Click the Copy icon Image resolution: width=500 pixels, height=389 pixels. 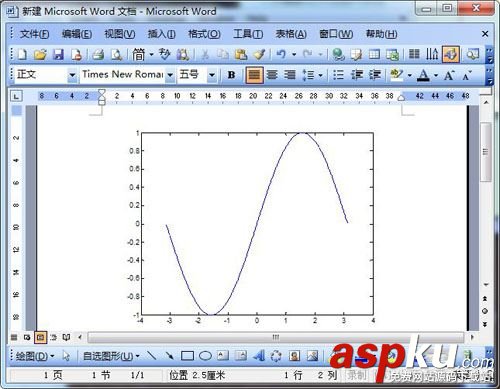(x=223, y=54)
